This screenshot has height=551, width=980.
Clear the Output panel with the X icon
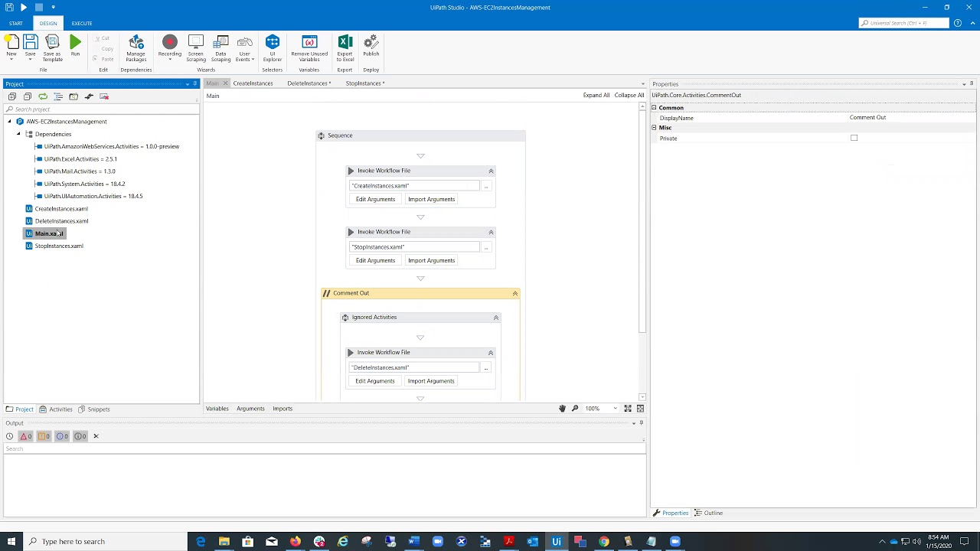point(96,436)
